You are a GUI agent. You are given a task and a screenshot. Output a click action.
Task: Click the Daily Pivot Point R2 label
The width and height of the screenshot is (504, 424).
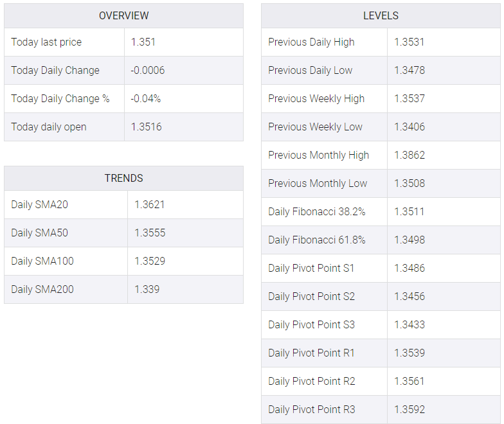[311, 382]
